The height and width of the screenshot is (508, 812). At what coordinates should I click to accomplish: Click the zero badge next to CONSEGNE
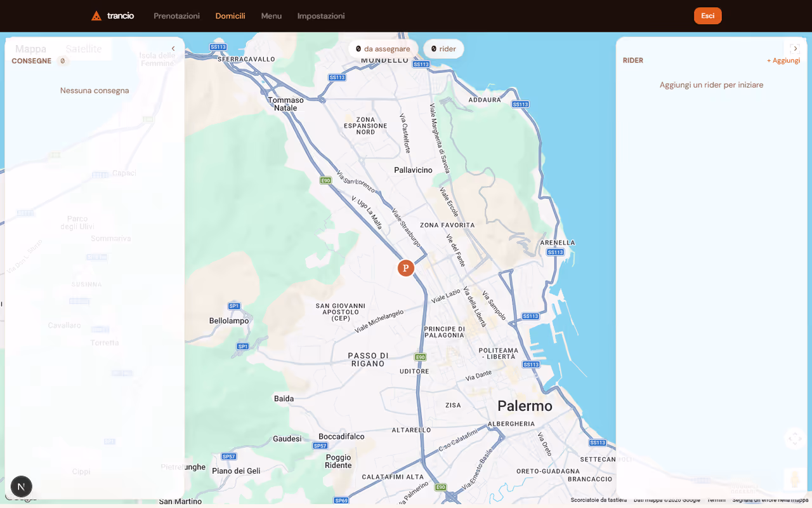63,61
